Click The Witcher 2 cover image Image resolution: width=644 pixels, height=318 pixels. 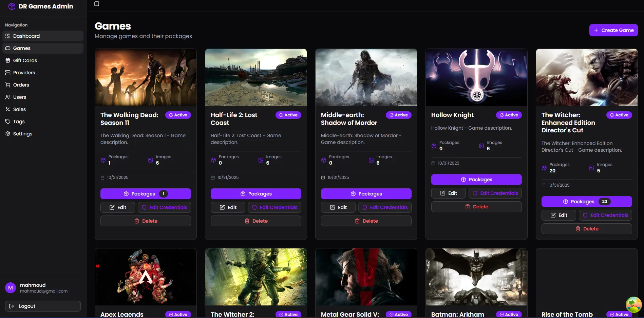(256, 277)
